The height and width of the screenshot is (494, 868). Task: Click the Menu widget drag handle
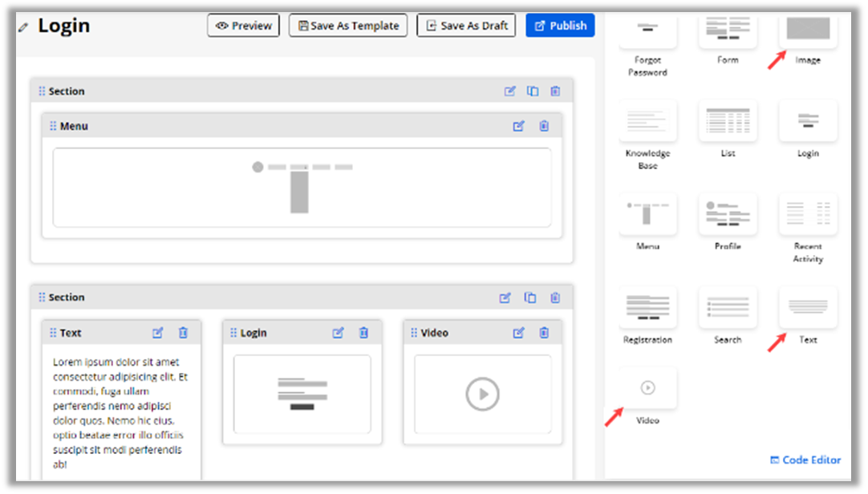coord(53,126)
